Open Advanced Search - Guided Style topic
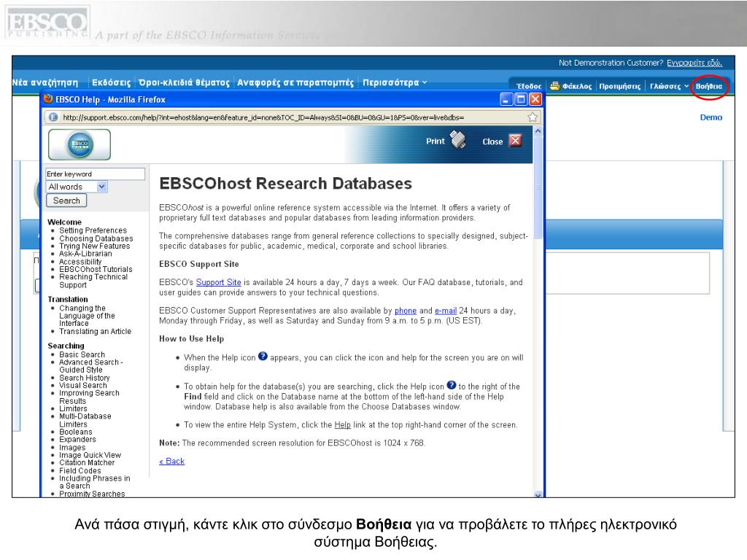Screen dimensions: 747x560 point(90,366)
